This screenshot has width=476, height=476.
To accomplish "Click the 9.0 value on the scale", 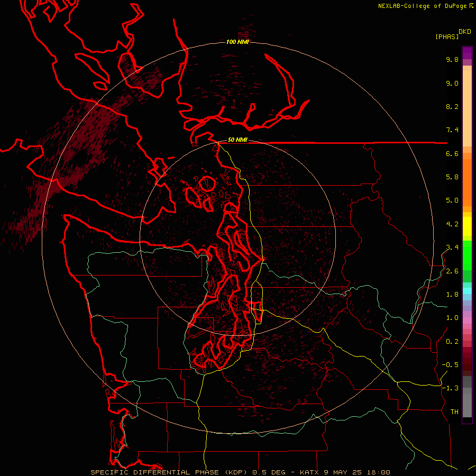I will (452, 83).
